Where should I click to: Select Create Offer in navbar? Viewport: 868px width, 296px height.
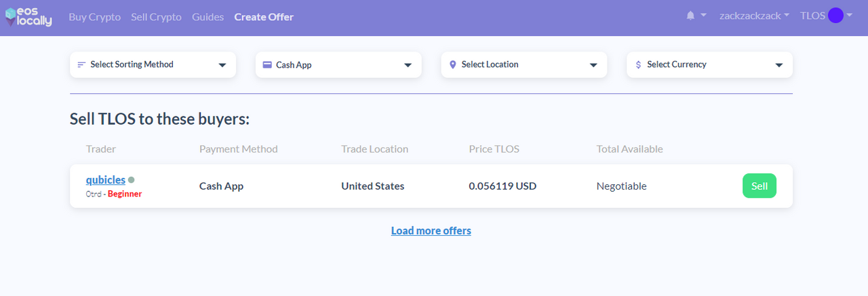tap(264, 17)
